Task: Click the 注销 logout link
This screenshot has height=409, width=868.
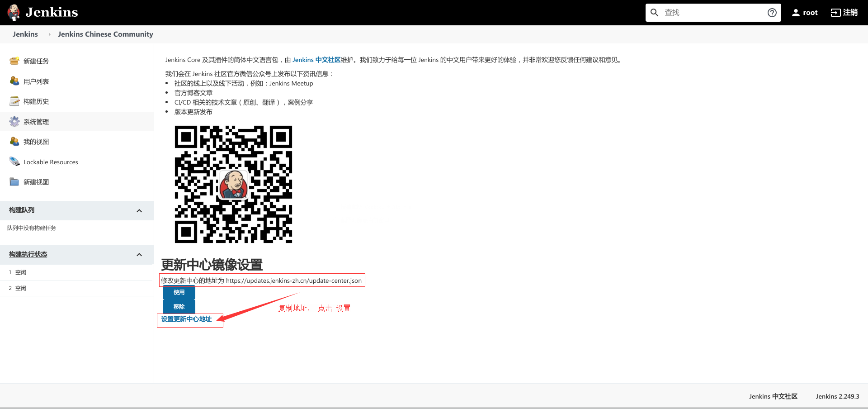Action: tap(844, 13)
